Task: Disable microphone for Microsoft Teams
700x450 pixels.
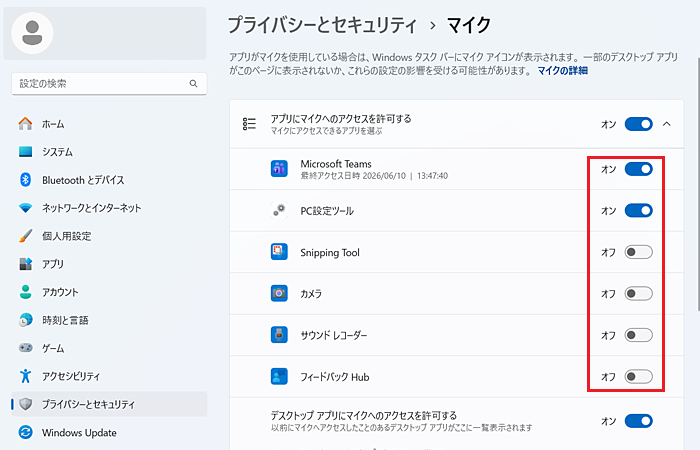Action: pyautogui.click(x=638, y=169)
